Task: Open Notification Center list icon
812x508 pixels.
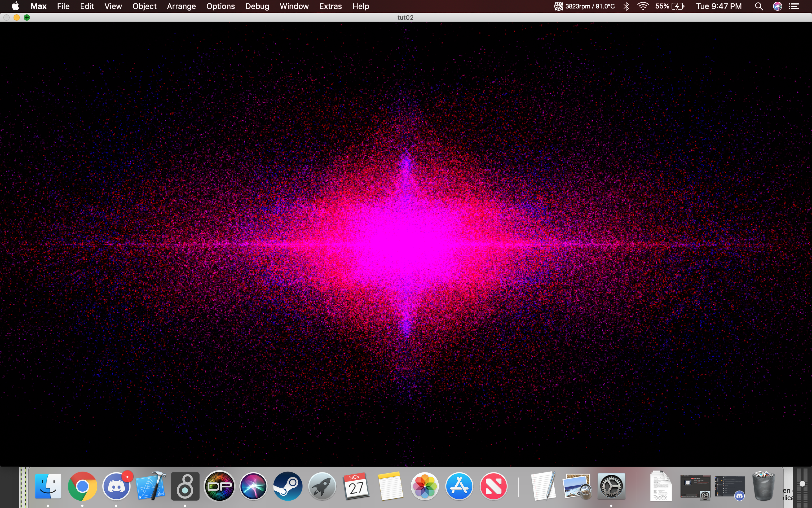Action: click(x=794, y=6)
